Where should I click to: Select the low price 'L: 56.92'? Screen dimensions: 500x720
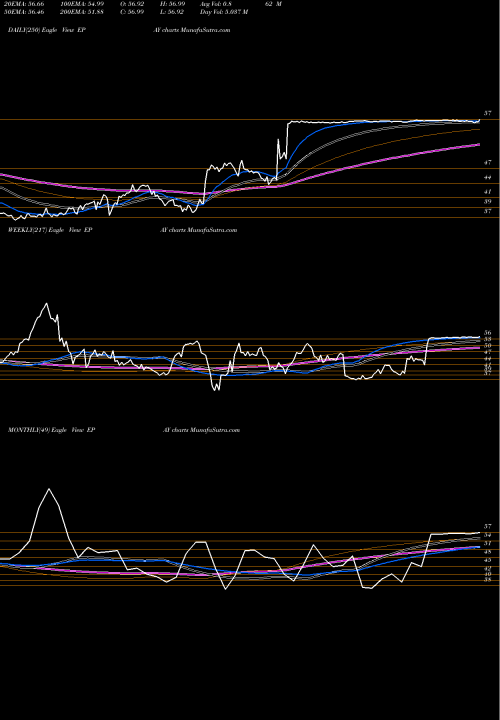click(x=172, y=12)
